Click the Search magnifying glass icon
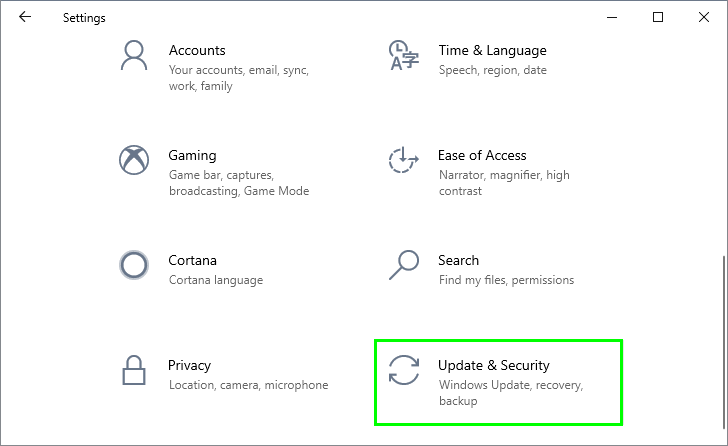 [403, 265]
